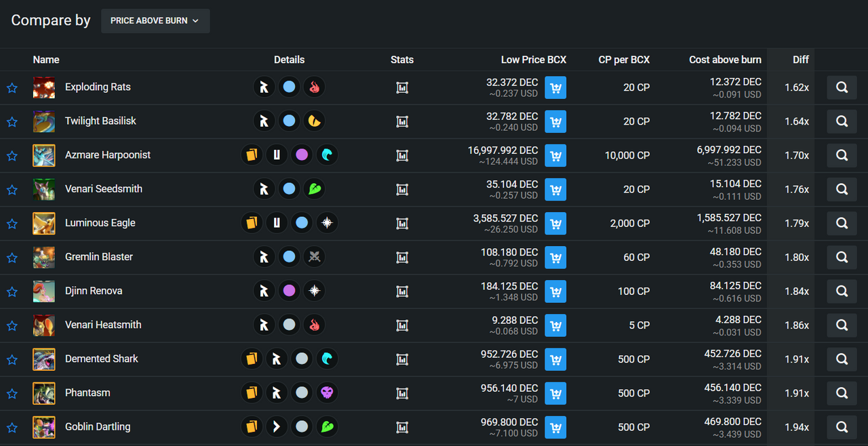Image resolution: width=868 pixels, height=446 pixels.
Task: Open Demented Shark stats icon
Action: point(402,359)
